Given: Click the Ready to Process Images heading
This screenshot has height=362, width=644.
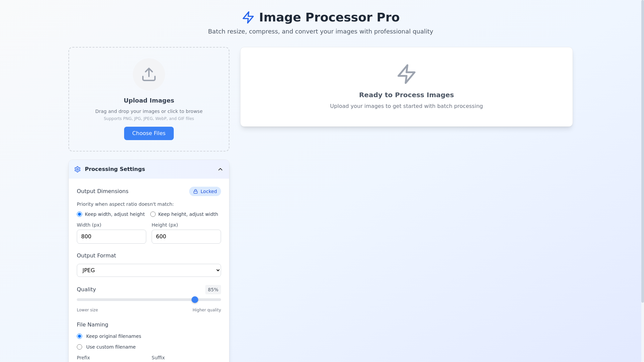Looking at the screenshot, I should click(x=407, y=95).
